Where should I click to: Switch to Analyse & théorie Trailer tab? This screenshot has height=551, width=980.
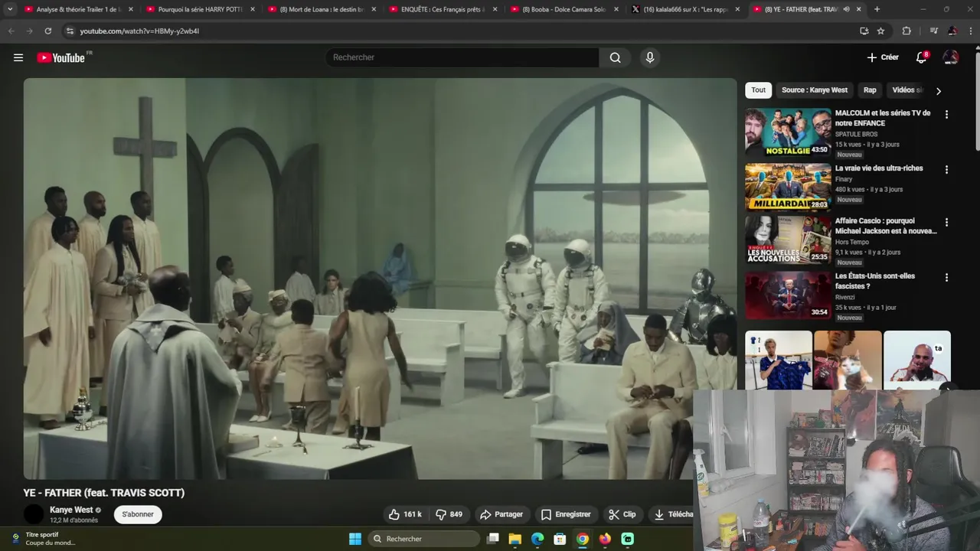[x=79, y=9]
